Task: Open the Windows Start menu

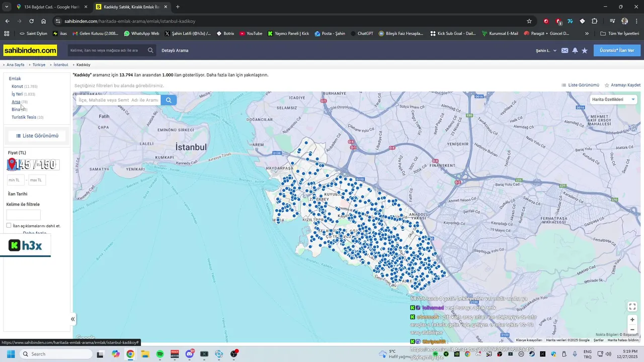Action: (11, 354)
